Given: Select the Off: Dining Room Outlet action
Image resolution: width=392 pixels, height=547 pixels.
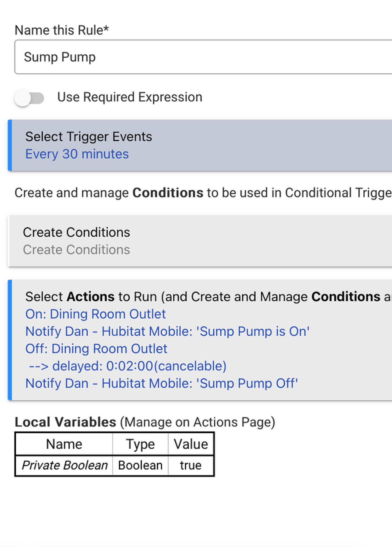Looking at the screenshot, I should tap(96, 349).
